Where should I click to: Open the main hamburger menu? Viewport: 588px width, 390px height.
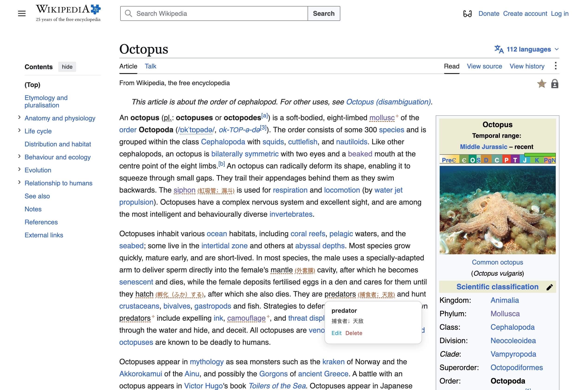point(22,13)
